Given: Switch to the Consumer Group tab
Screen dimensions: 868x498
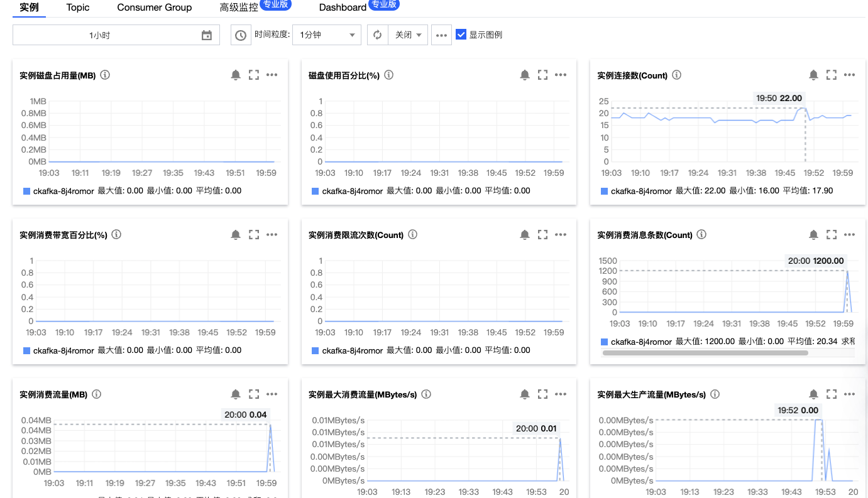Looking at the screenshot, I should pyautogui.click(x=155, y=8).
